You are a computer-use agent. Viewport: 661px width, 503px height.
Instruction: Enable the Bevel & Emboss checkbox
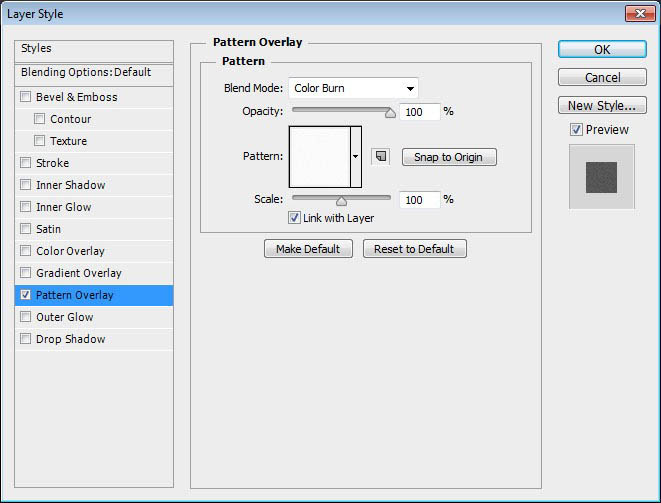tap(25, 97)
